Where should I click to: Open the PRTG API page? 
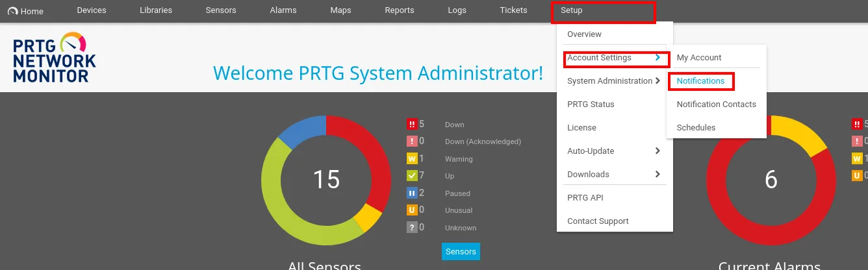(585, 197)
